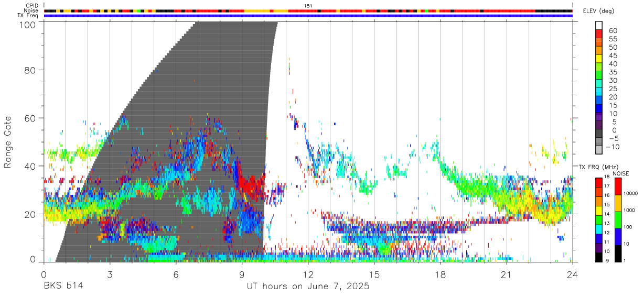
Task: Click the 'Noise' strip label
Action: (31, 10)
